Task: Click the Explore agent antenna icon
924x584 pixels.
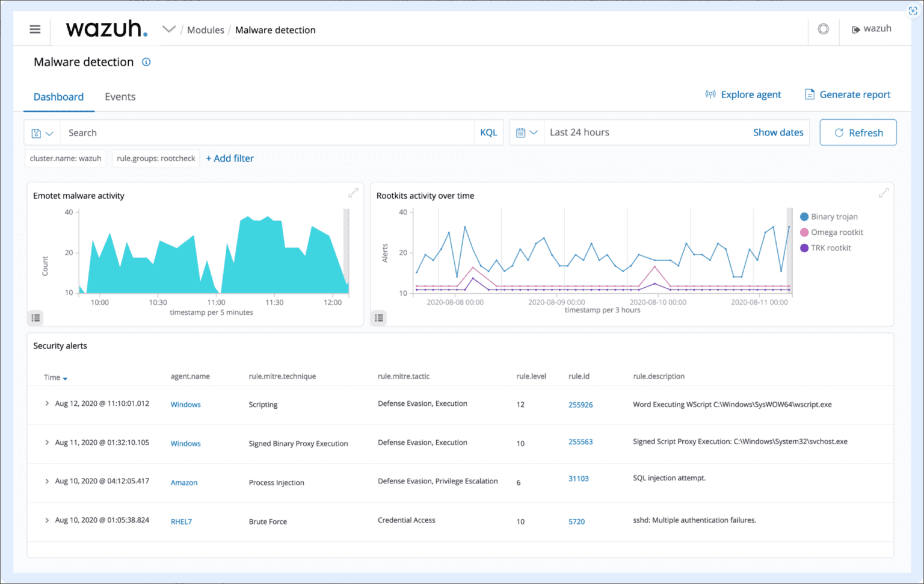Action: pyautogui.click(x=710, y=95)
